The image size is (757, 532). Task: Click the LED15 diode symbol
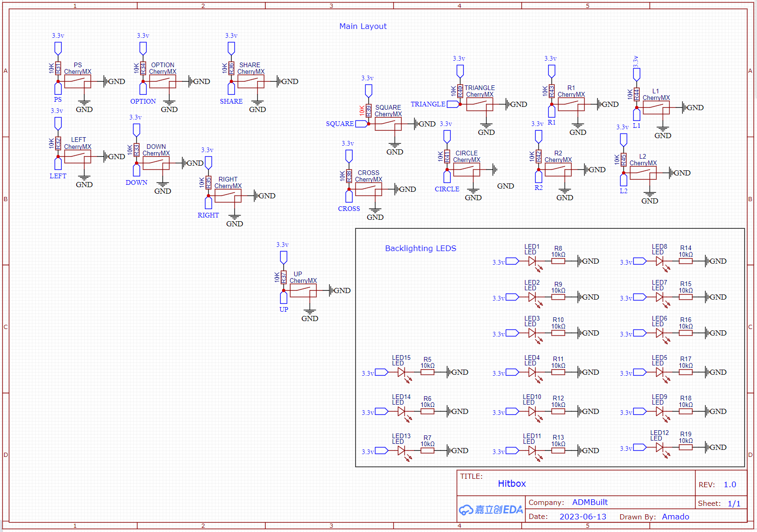click(401, 372)
